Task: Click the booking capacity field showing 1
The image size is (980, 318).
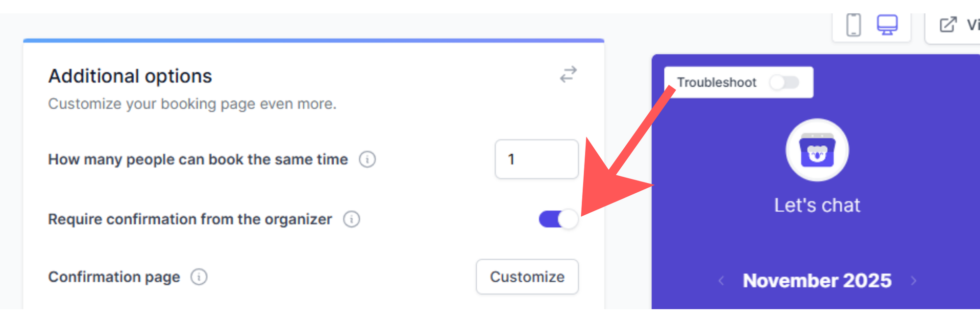Action: pyautogui.click(x=536, y=159)
